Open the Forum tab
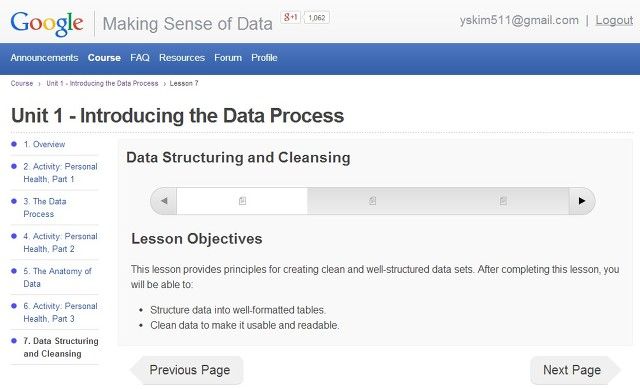The image size is (640, 389). coord(228,58)
